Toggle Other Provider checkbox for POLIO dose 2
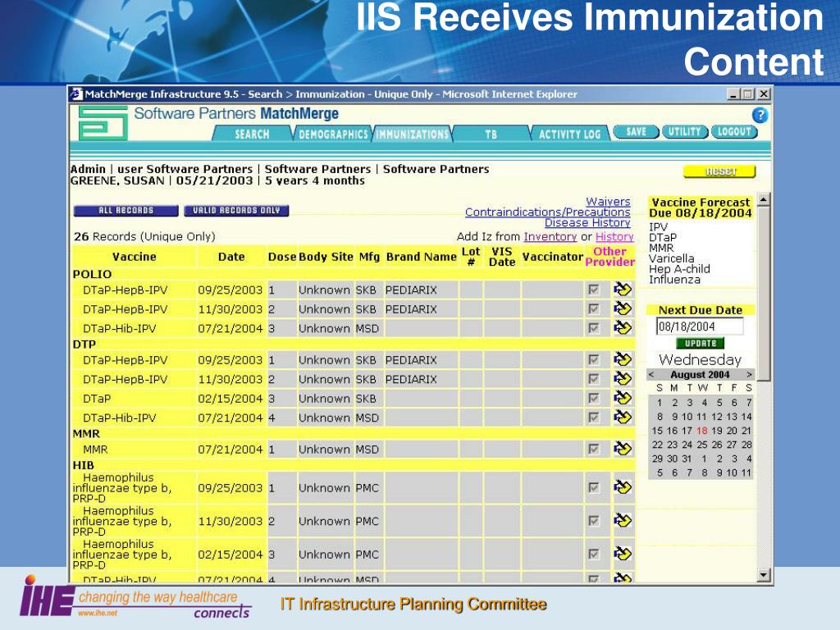 click(x=594, y=309)
